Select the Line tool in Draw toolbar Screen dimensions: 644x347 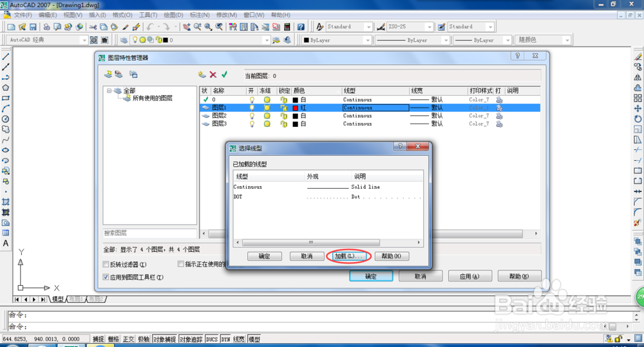click(x=6, y=57)
